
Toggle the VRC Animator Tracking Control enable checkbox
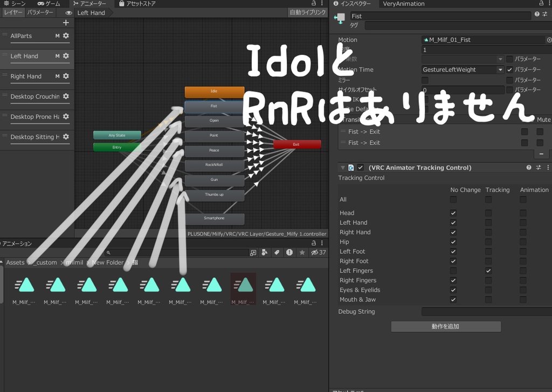[x=361, y=167]
